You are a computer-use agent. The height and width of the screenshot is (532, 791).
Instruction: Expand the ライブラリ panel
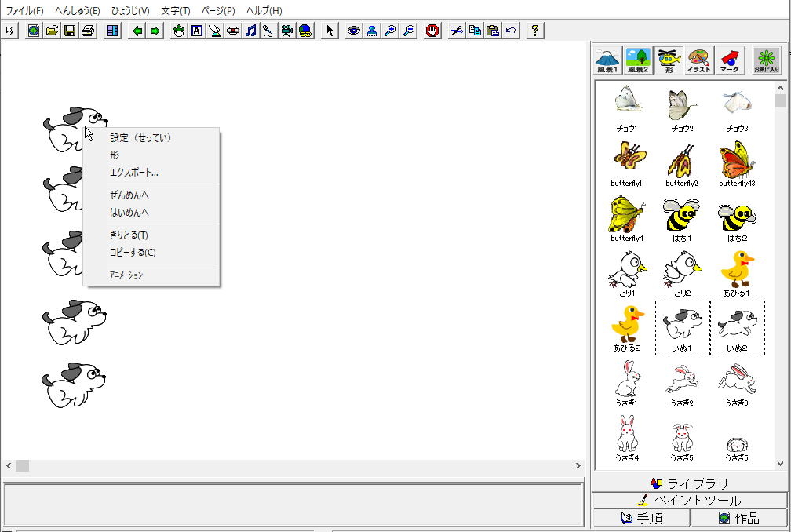pyautogui.click(x=689, y=483)
